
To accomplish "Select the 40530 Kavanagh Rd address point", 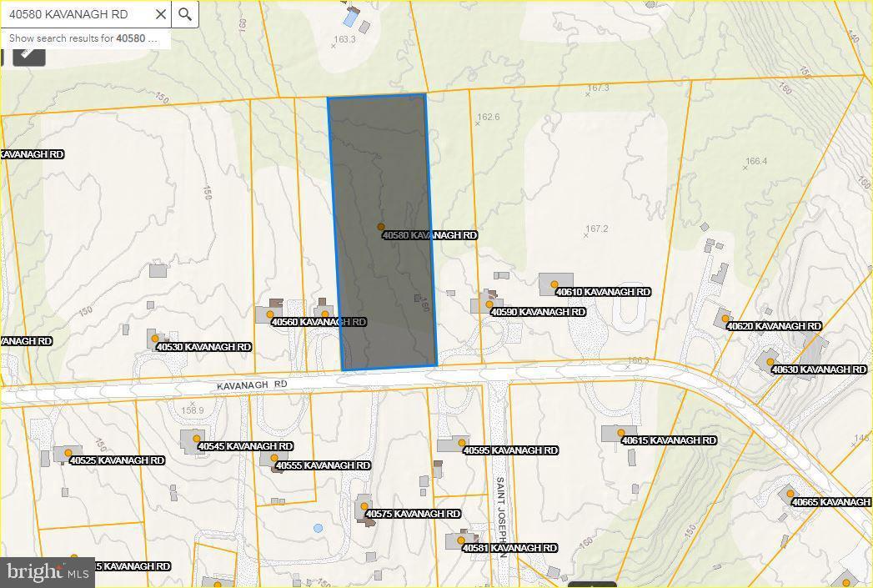I will tap(155, 338).
